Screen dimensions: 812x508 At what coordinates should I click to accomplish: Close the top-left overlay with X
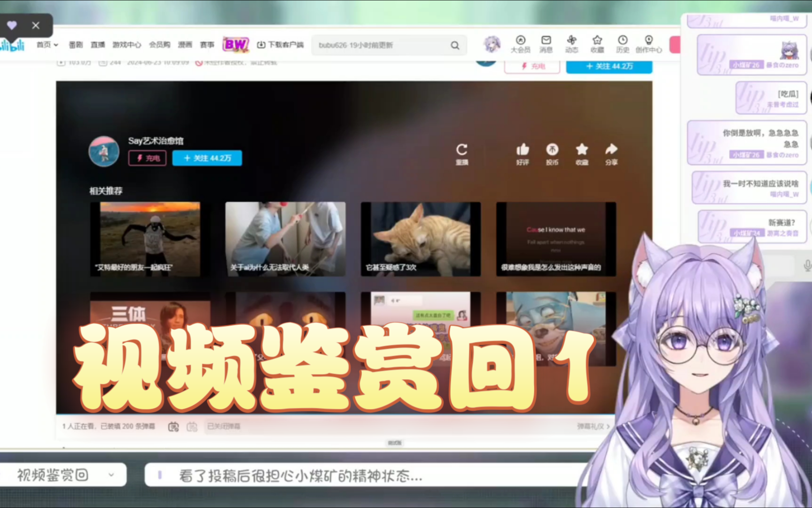pyautogui.click(x=36, y=25)
